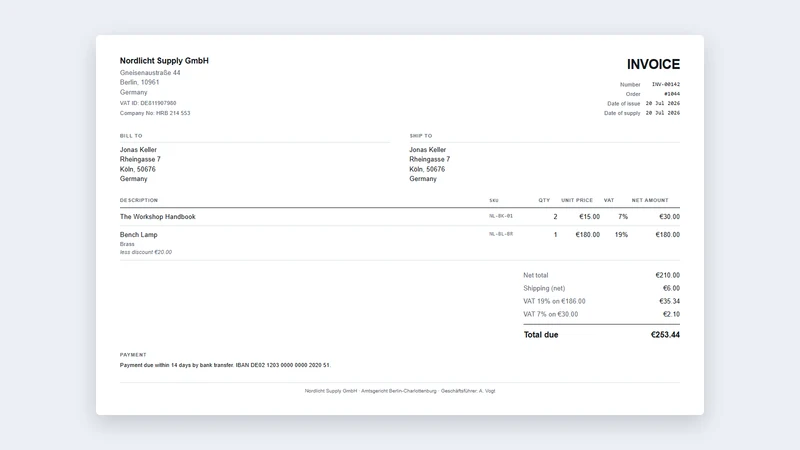Click the 'The Workshop Handbook' item description
The image size is (800, 450).
[158, 217]
